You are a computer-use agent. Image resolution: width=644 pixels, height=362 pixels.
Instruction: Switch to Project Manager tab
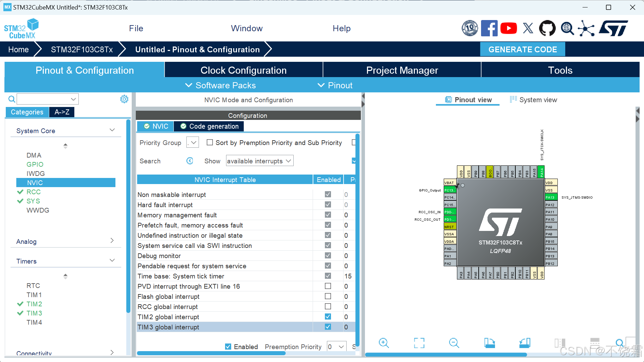pyautogui.click(x=402, y=70)
